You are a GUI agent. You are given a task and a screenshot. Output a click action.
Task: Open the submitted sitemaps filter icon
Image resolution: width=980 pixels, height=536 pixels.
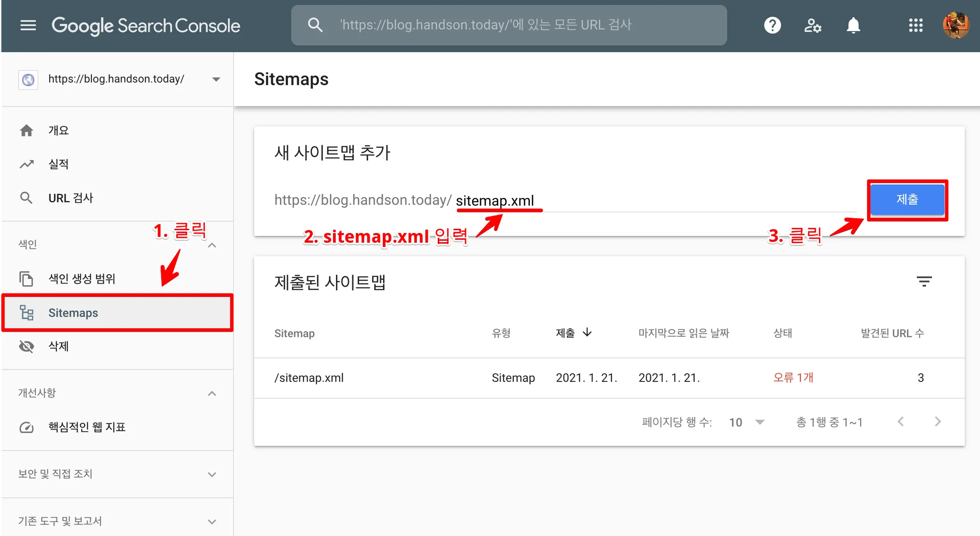tap(924, 281)
